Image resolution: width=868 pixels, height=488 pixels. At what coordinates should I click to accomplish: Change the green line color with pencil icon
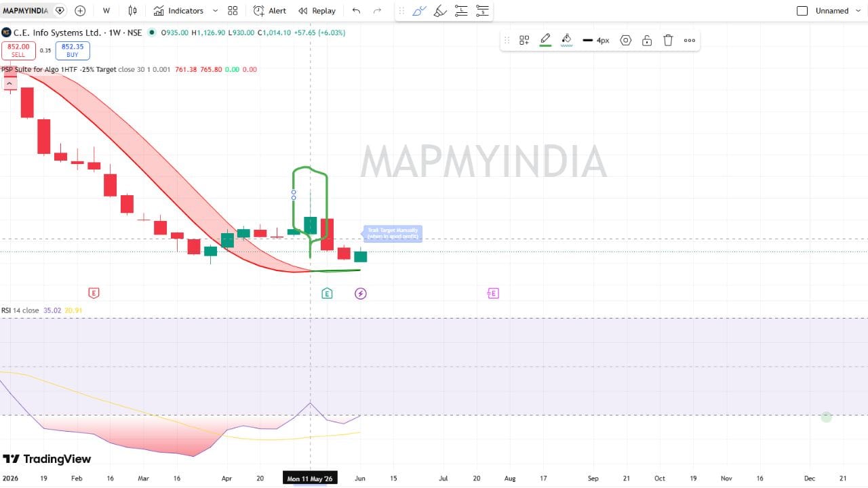[545, 40]
